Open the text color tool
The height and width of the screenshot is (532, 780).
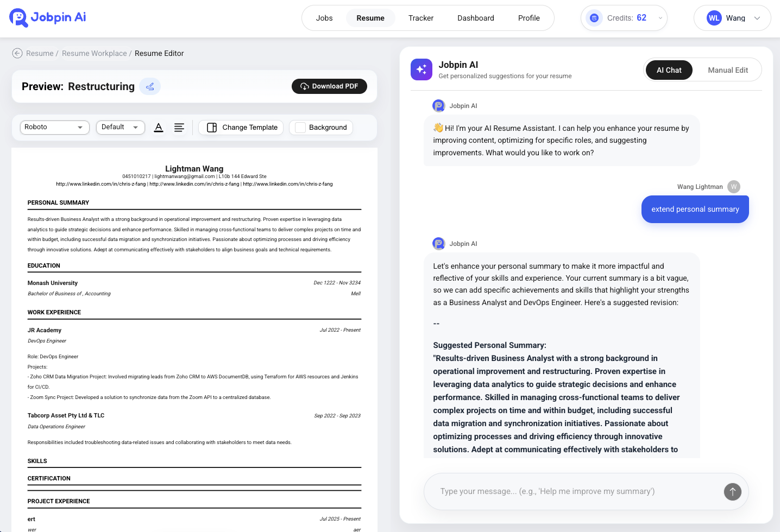tap(158, 128)
